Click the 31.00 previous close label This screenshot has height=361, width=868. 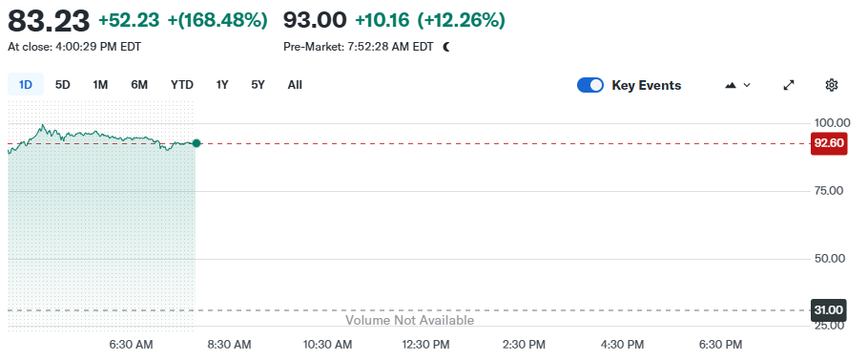[829, 310]
